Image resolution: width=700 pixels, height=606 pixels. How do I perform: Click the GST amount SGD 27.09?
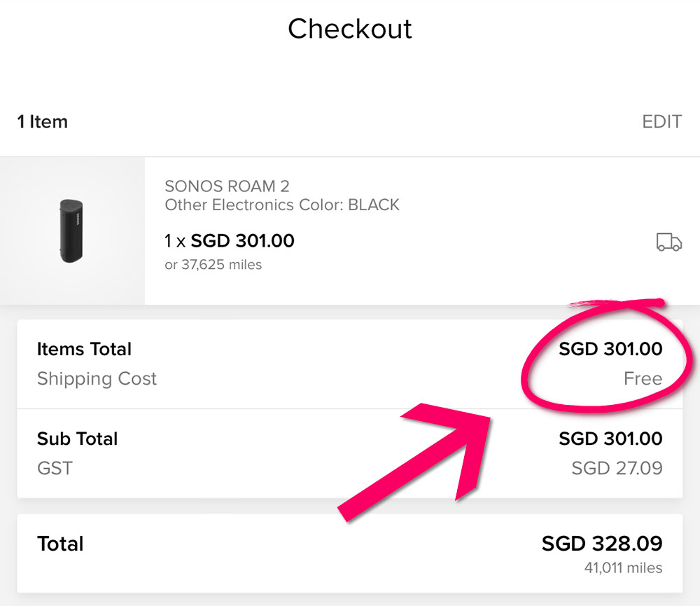point(617,468)
